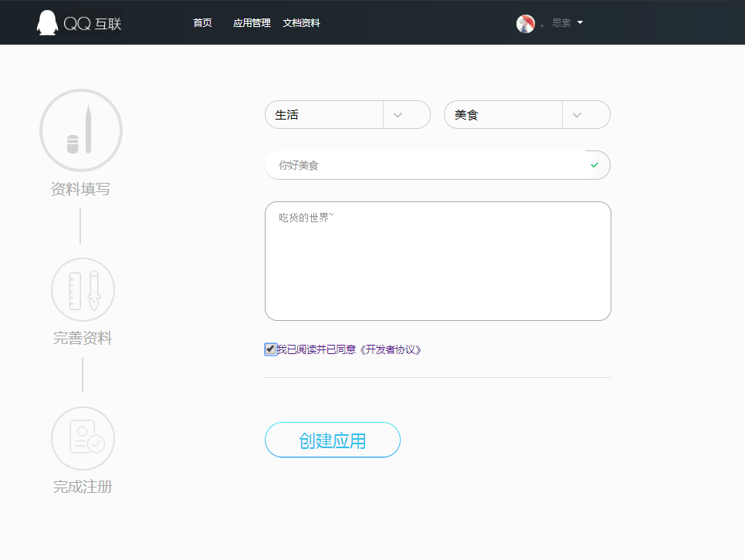Uncheck the developer agreement checkbox
The image size is (745, 560).
tap(270, 349)
